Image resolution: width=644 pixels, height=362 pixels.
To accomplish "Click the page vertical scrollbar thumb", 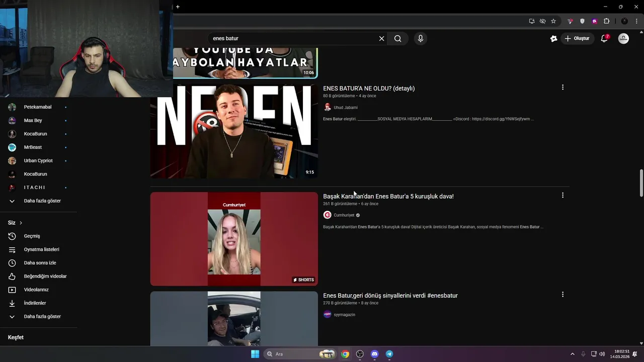I will (x=641, y=184).
